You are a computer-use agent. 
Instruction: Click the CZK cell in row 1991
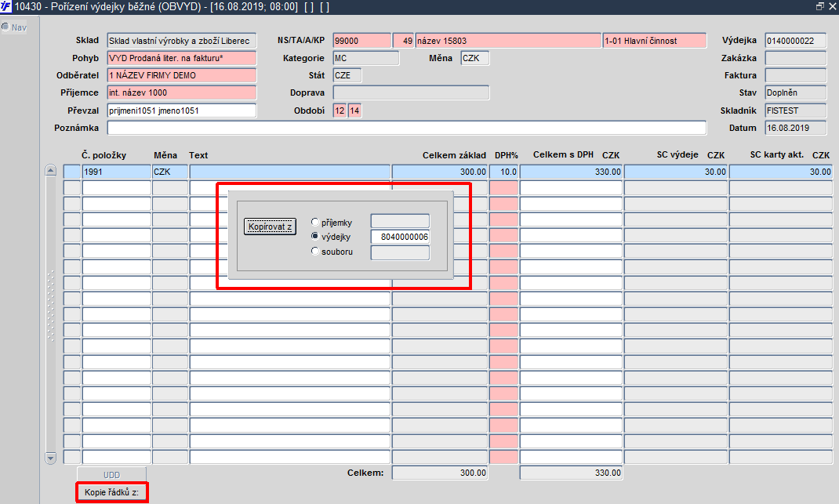pyautogui.click(x=170, y=172)
